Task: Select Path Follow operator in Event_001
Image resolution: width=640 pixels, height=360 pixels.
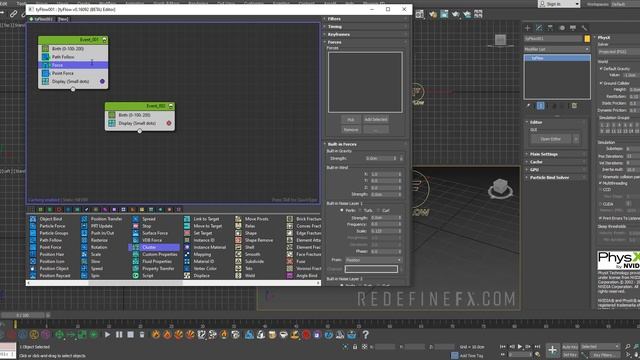Action: [x=73, y=57]
